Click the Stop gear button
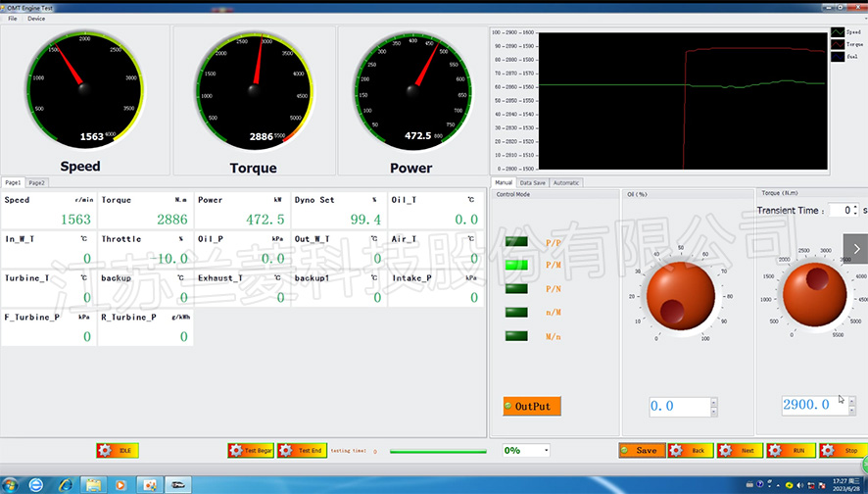This screenshot has width=868, height=494. [843, 450]
